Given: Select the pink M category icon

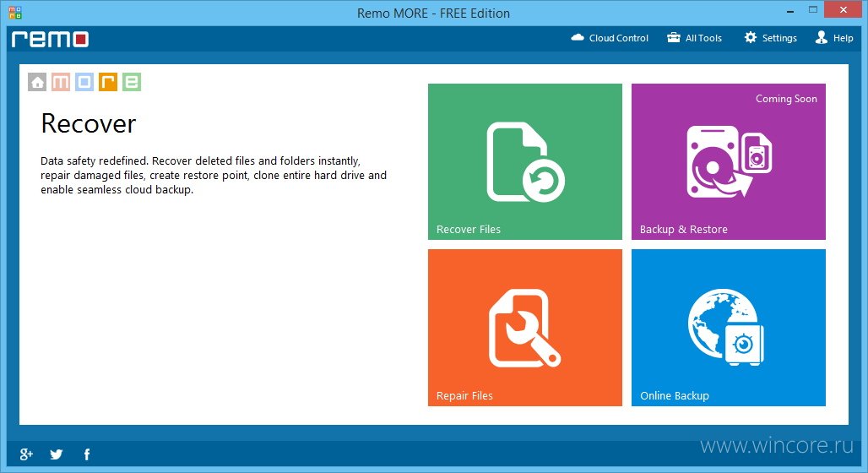Looking at the screenshot, I should click(x=61, y=82).
